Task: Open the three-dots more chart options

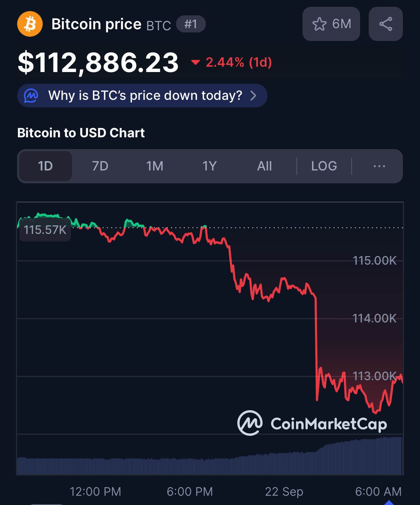Action: coord(379,166)
